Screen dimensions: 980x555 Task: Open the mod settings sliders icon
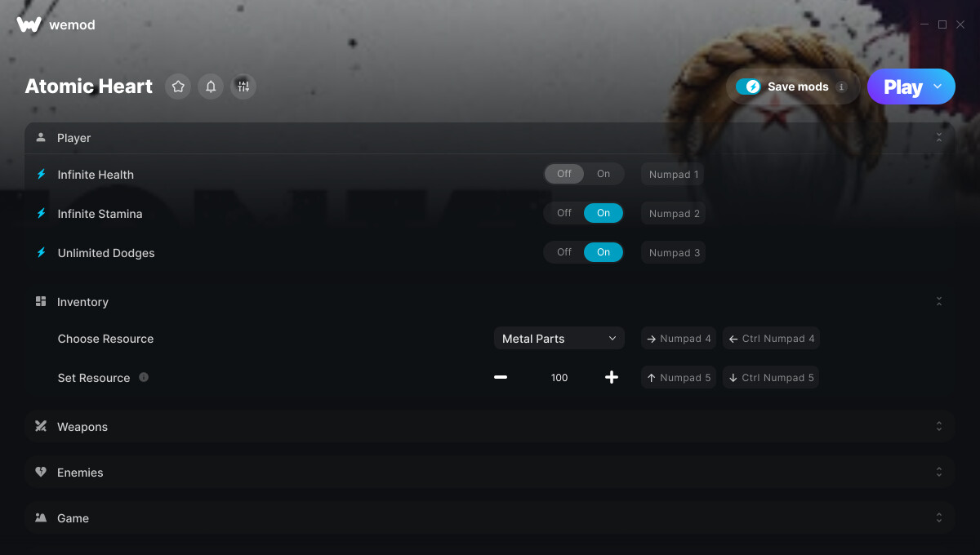click(x=243, y=87)
